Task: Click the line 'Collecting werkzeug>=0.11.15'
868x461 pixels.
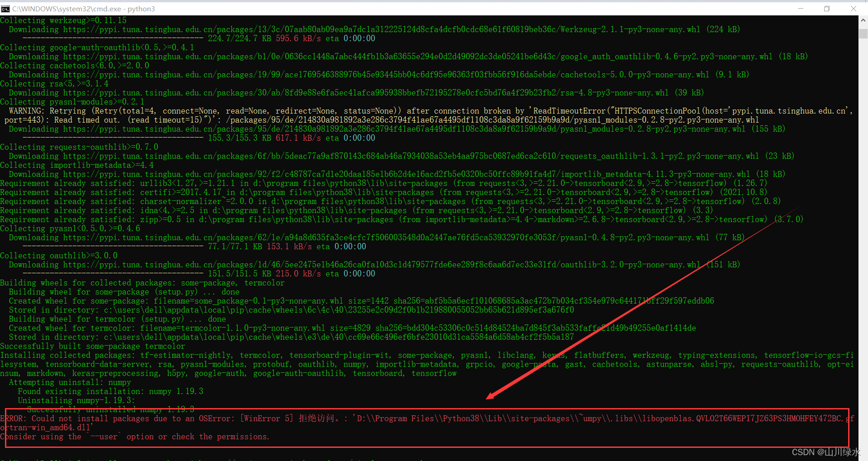Action: (x=63, y=20)
